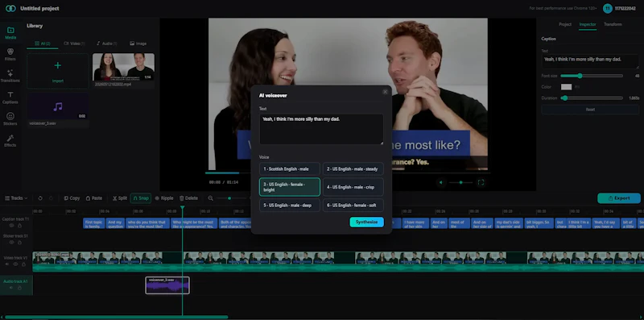The height and width of the screenshot is (320, 644).
Task: Paste the copied clip
Action: [94, 198]
